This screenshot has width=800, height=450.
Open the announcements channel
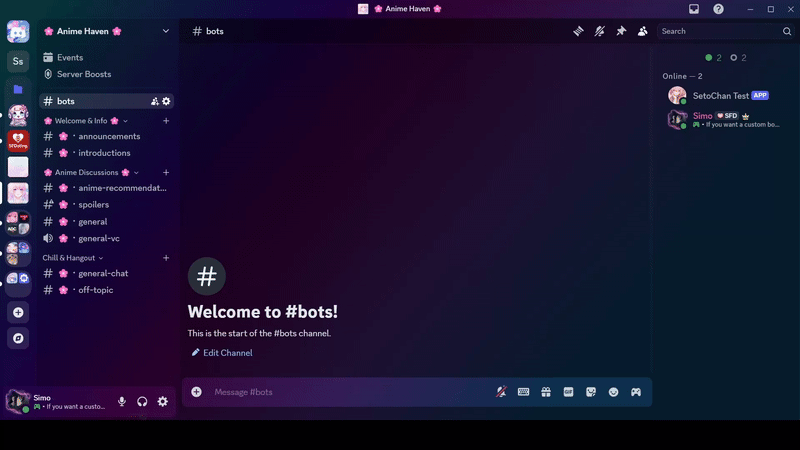[x=106, y=136]
